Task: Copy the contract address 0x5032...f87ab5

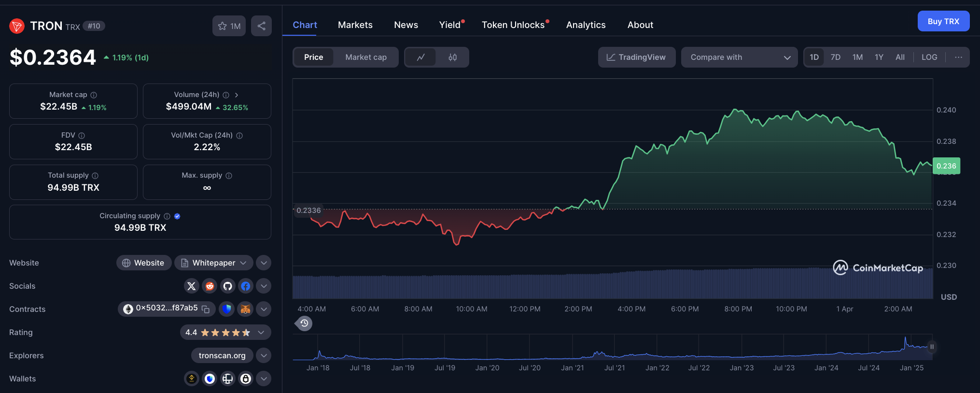Action: pyautogui.click(x=206, y=309)
